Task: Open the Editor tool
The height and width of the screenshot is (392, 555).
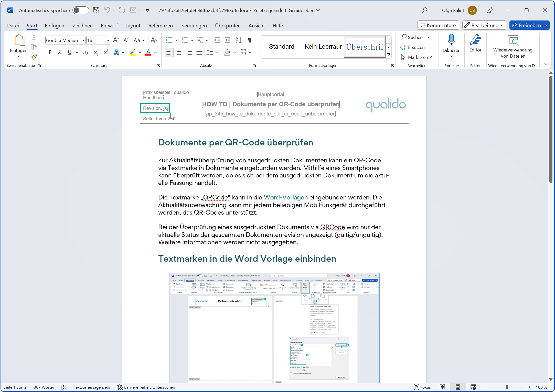Action: point(475,44)
